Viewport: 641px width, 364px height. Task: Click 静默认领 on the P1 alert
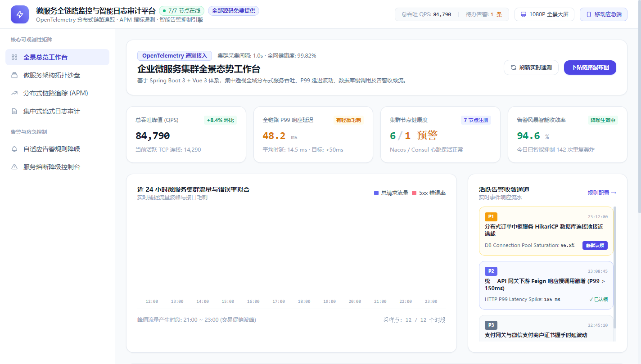595,245
